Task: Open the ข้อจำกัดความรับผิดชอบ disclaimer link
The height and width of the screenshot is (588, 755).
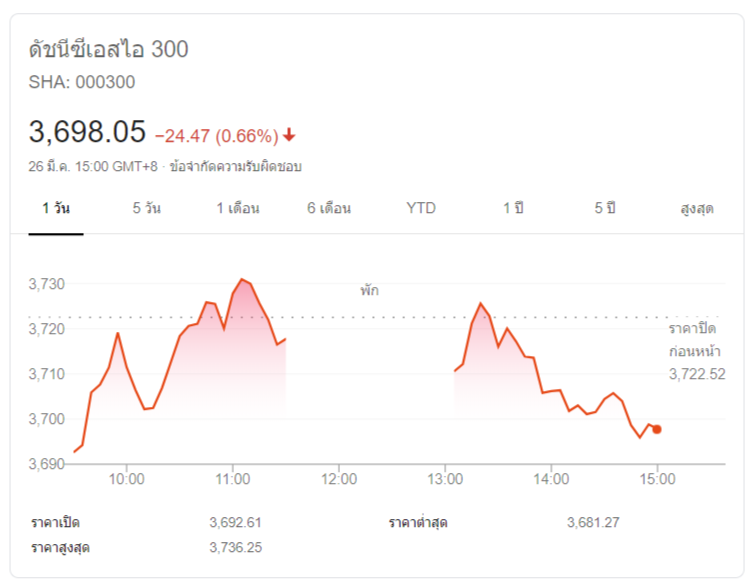Action: point(235,167)
